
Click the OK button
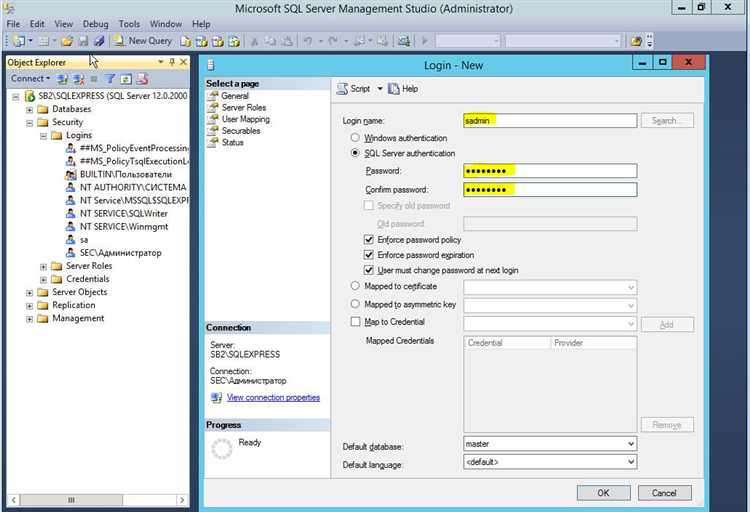point(603,493)
